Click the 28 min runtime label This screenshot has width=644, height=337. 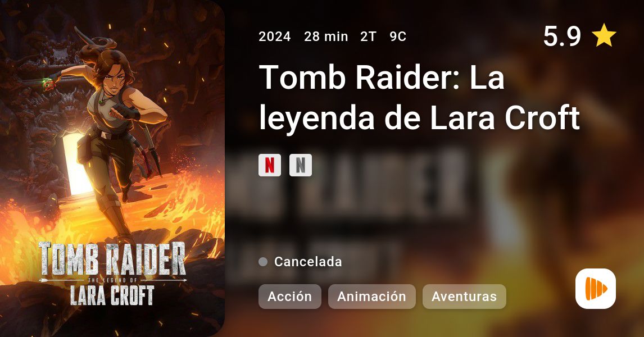click(326, 37)
